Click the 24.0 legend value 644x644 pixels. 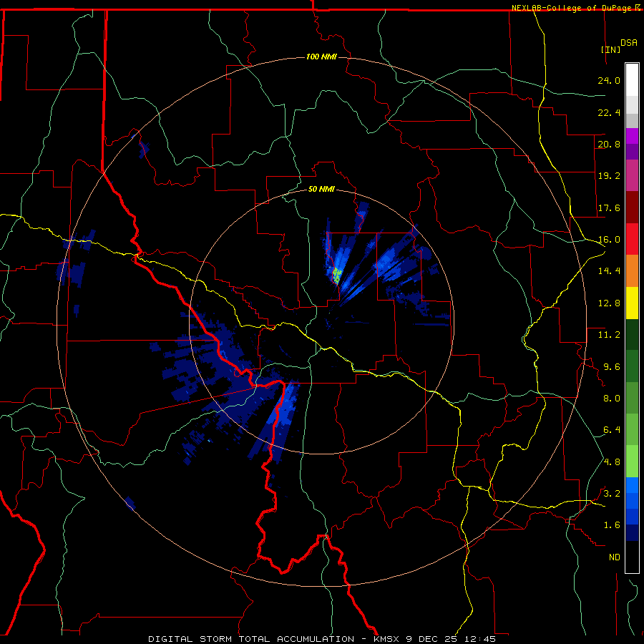click(x=609, y=80)
